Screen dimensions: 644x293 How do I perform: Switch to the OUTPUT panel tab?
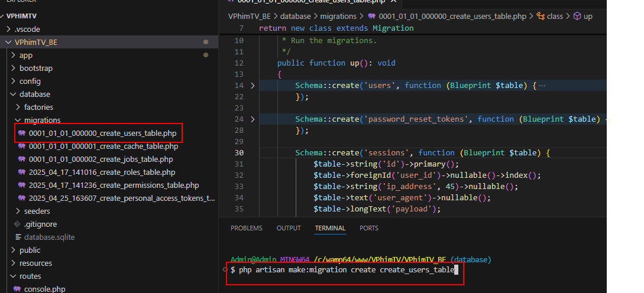pyautogui.click(x=289, y=228)
